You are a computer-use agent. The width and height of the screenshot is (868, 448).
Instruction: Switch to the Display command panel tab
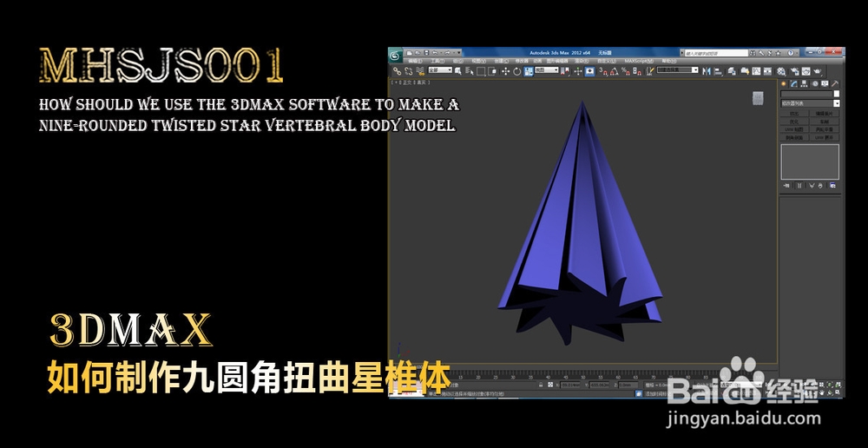coord(825,83)
